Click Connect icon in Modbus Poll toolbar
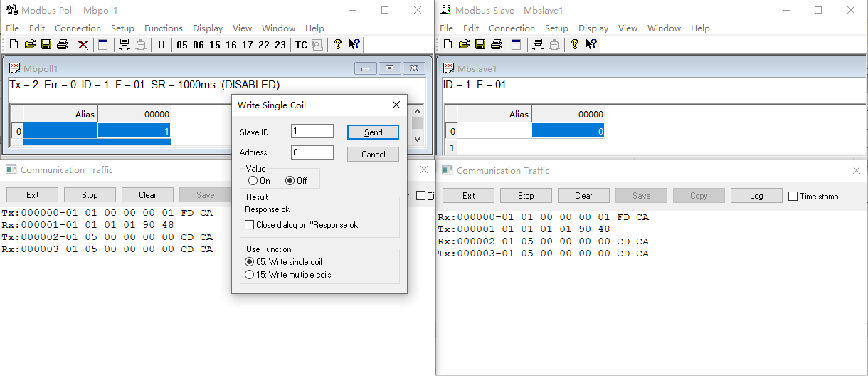868x376 pixels. point(125,45)
